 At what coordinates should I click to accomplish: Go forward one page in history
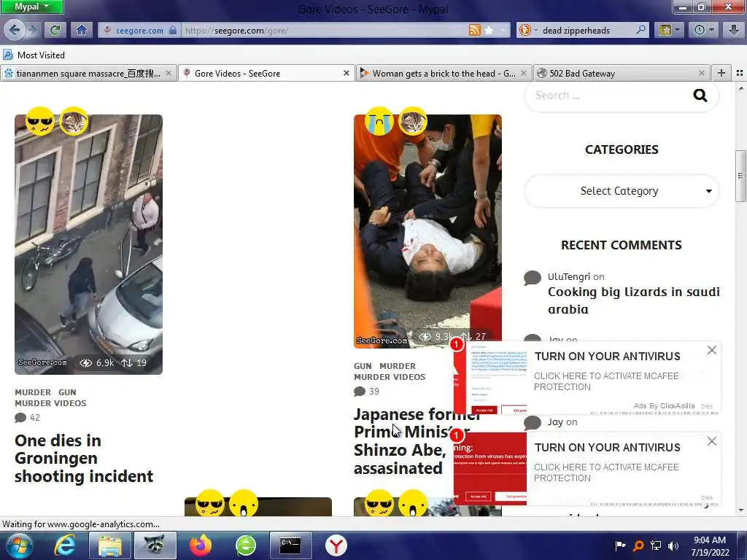pos(32,31)
